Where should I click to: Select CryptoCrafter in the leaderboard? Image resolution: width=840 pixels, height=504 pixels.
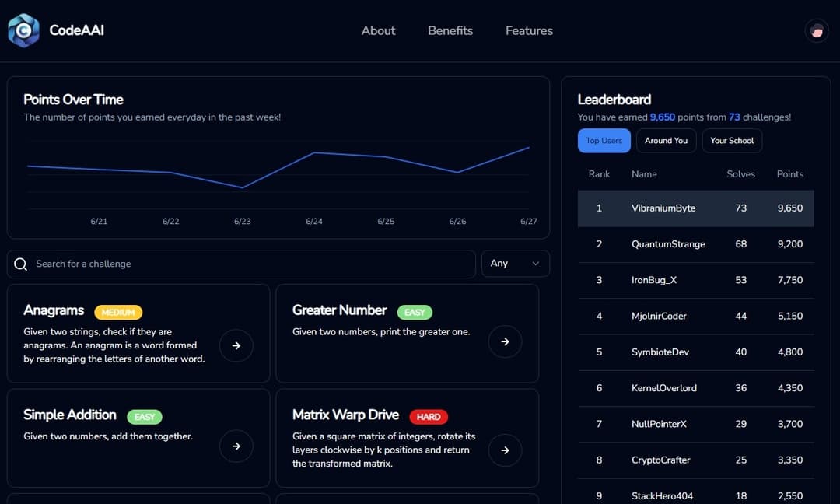coord(695,460)
